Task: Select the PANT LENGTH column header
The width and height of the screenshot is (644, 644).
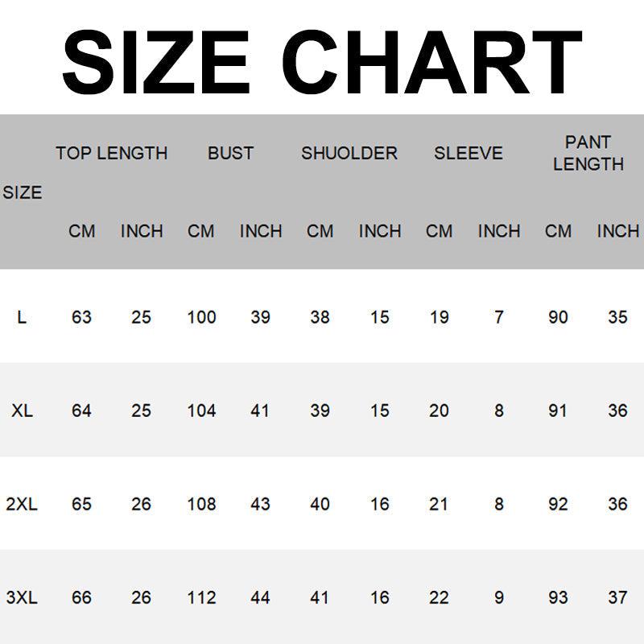Action: (588, 153)
